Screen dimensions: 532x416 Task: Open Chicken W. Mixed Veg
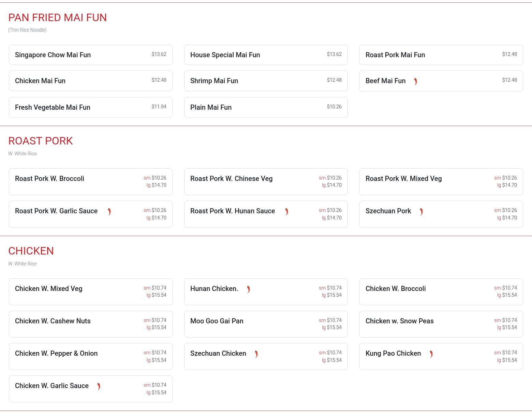(91, 292)
